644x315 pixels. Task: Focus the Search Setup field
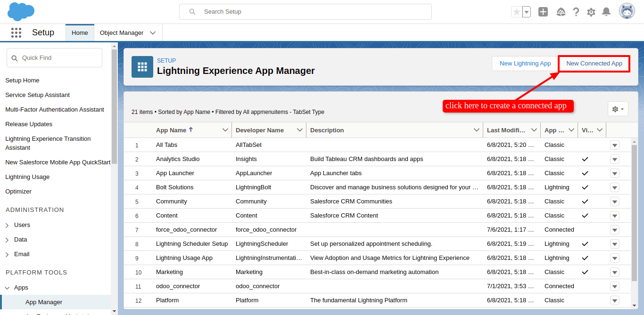point(305,12)
